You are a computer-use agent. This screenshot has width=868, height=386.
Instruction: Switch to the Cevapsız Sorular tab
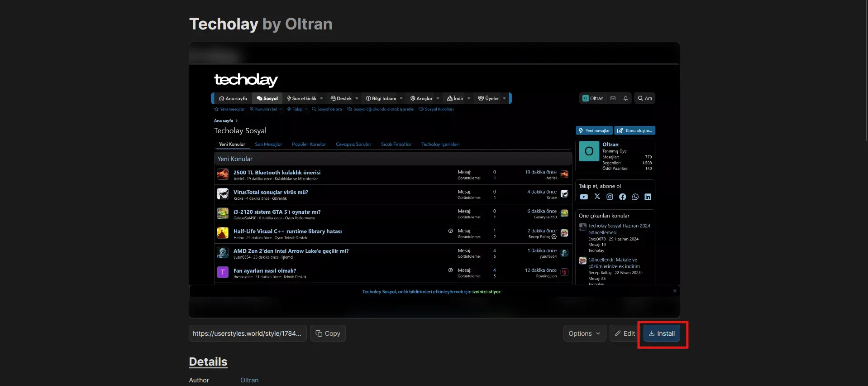click(353, 145)
